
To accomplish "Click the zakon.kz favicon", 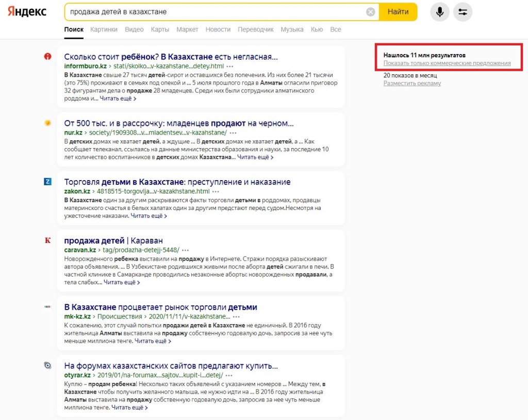I will (48, 182).
